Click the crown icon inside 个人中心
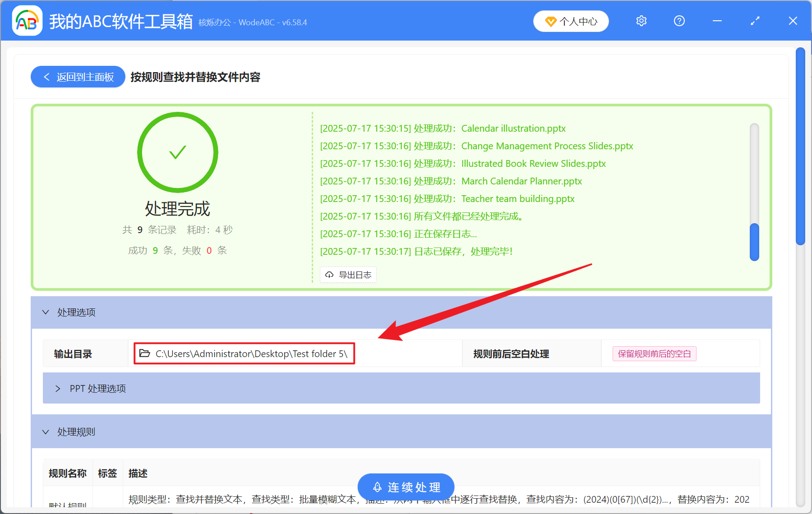The width and height of the screenshot is (812, 514). tap(551, 21)
